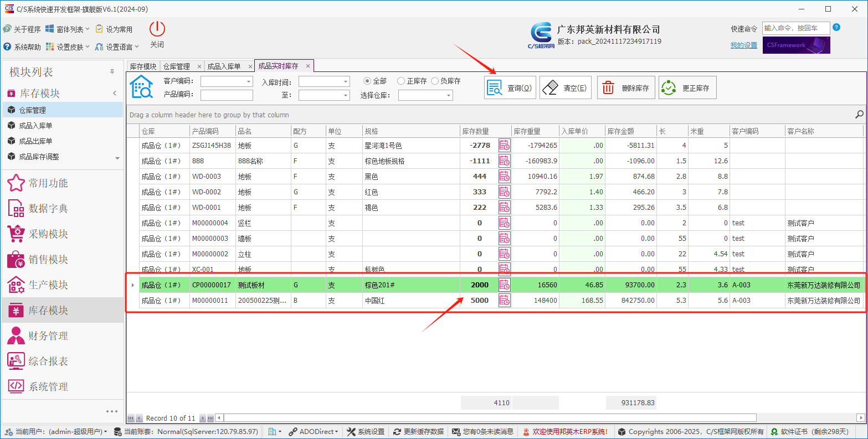Pin the 模块列表 panel

point(112,72)
